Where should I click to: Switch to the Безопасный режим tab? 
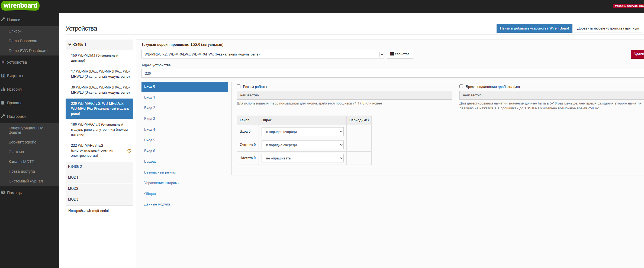tap(160, 172)
